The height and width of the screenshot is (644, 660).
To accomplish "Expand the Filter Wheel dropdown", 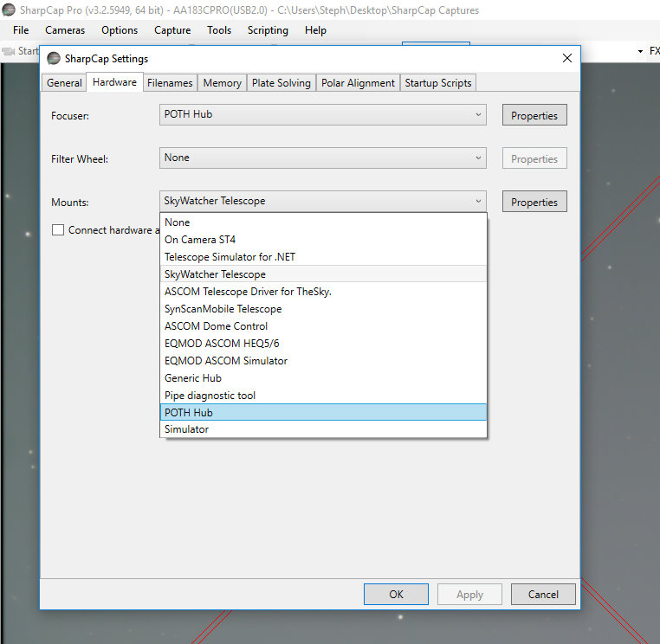I will 323,158.
